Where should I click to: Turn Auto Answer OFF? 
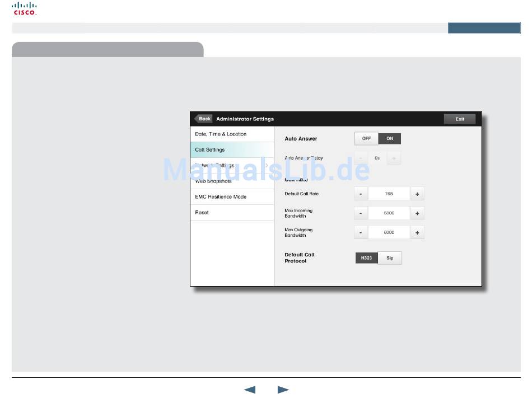366,139
